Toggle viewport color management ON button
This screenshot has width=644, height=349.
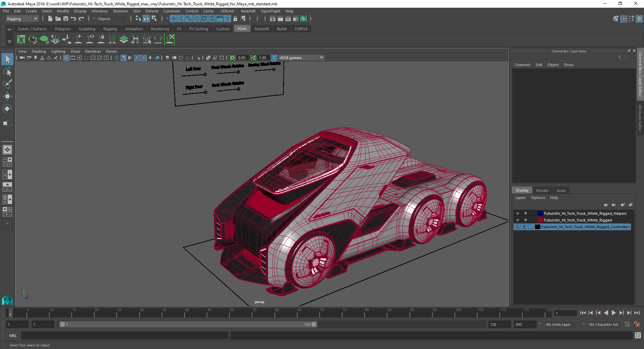[274, 58]
